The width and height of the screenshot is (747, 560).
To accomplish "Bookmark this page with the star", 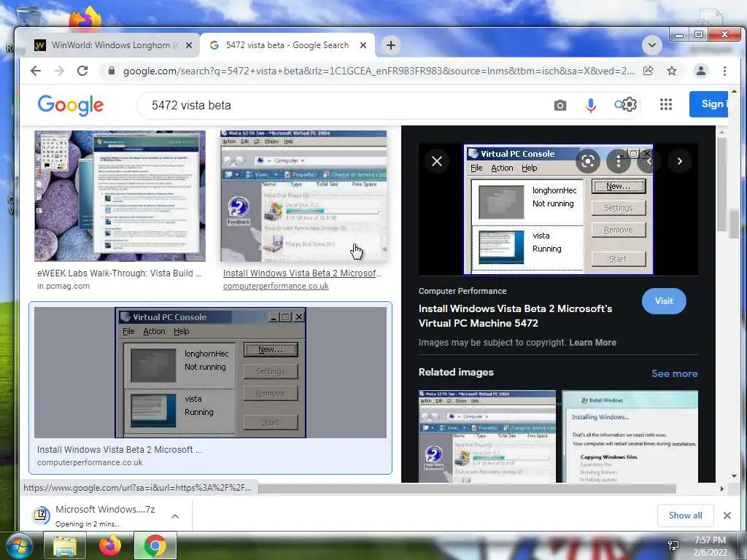I will pyautogui.click(x=672, y=71).
